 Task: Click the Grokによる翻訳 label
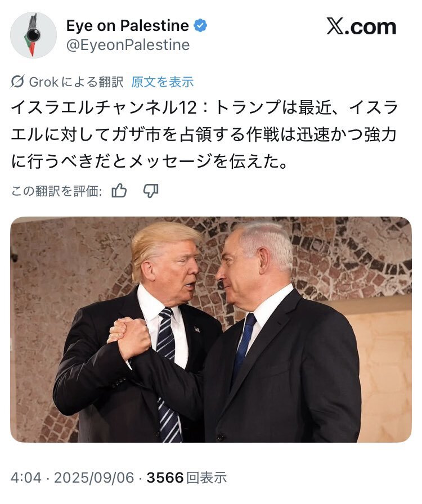pyautogui.click(x=76, y=82)
